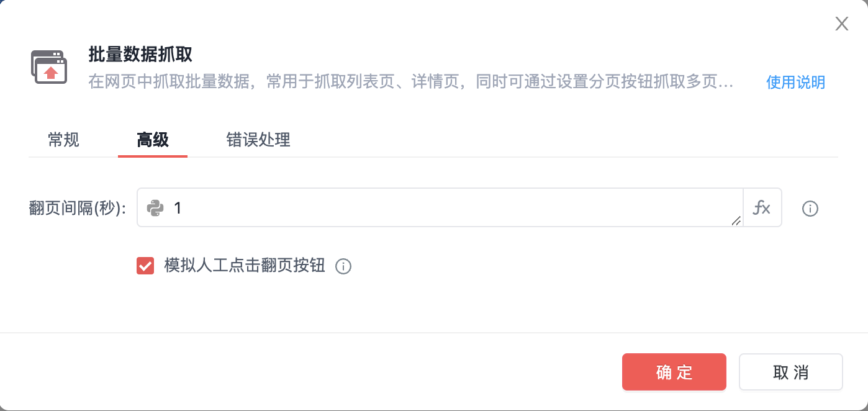Select the 高级 tab

[153, 140]
